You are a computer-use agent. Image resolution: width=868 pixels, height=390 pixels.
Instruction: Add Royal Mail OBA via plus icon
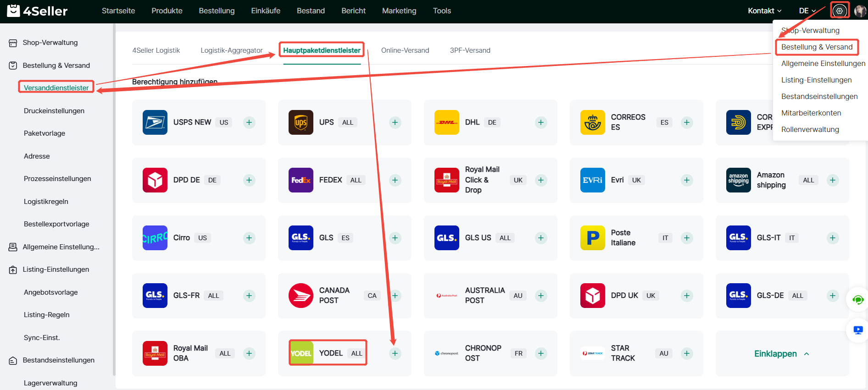click(249, 353)
